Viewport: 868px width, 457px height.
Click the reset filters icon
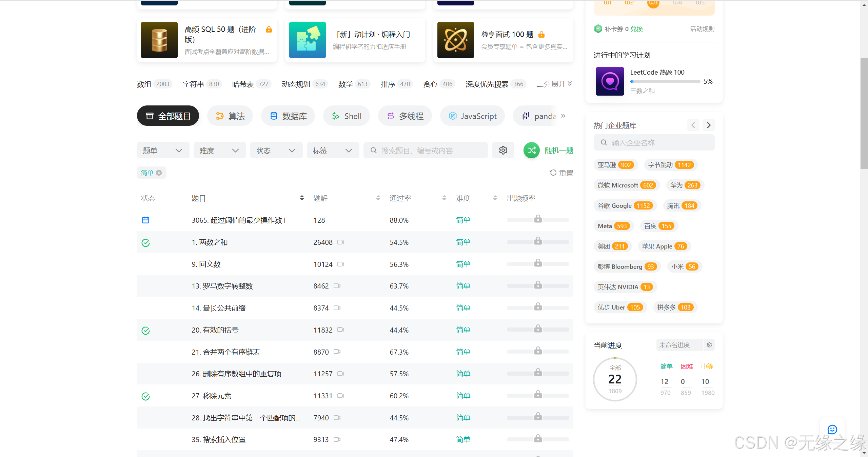pos(553,173)
